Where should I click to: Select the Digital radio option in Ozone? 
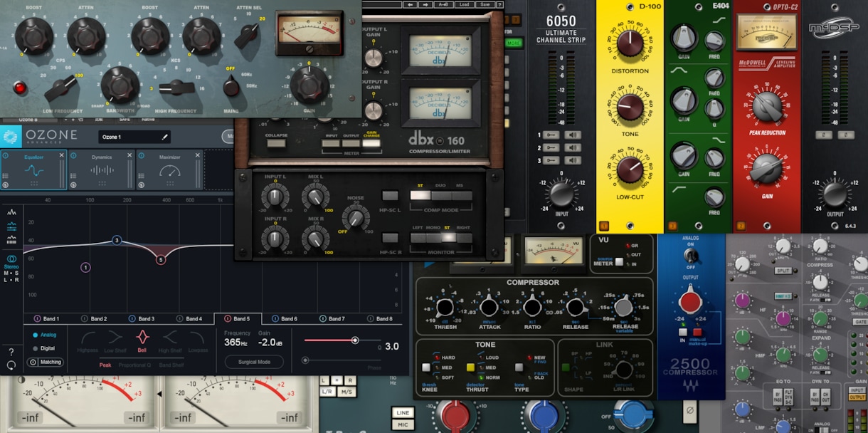(x=43, y=348)
